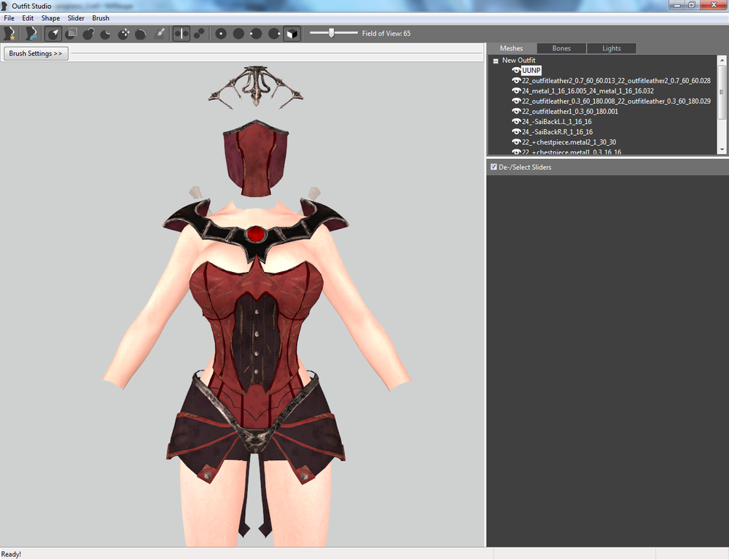
Task: Click mesh list scrollbar down arrow
Action: [x=722, y=149]
